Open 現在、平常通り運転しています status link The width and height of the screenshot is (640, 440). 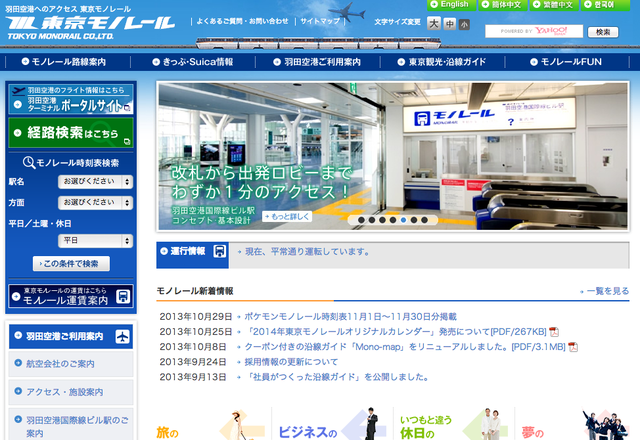[x=307, y=252]
